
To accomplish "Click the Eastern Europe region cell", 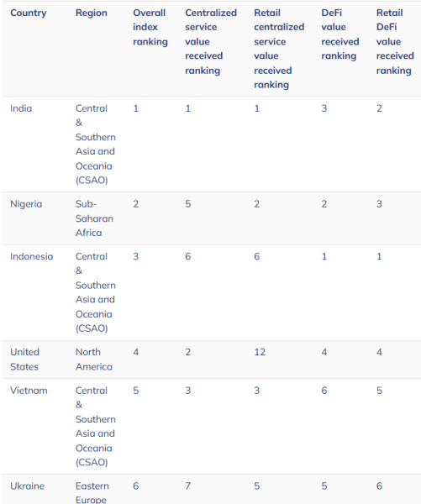I will [x=92, y=492].
